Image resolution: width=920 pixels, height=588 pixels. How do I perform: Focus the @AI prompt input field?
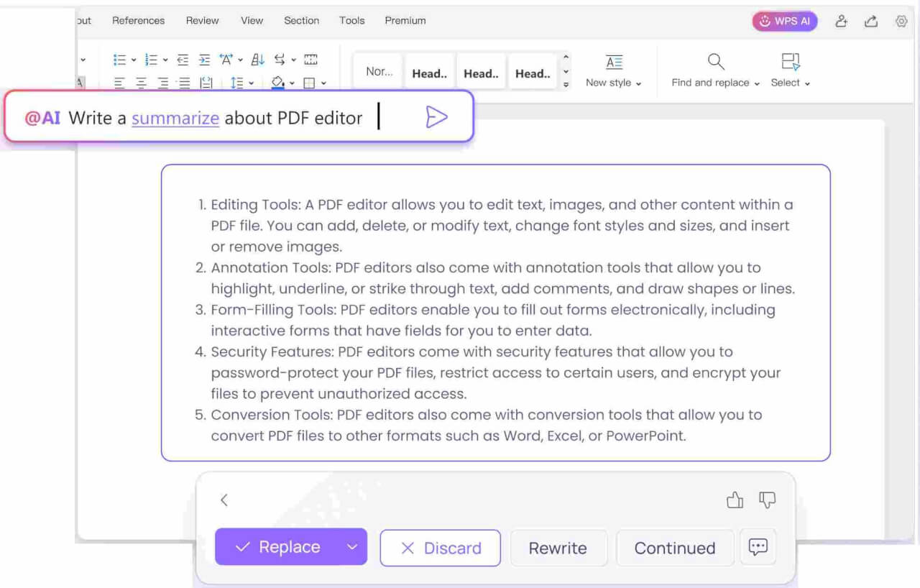click(239, 116)
